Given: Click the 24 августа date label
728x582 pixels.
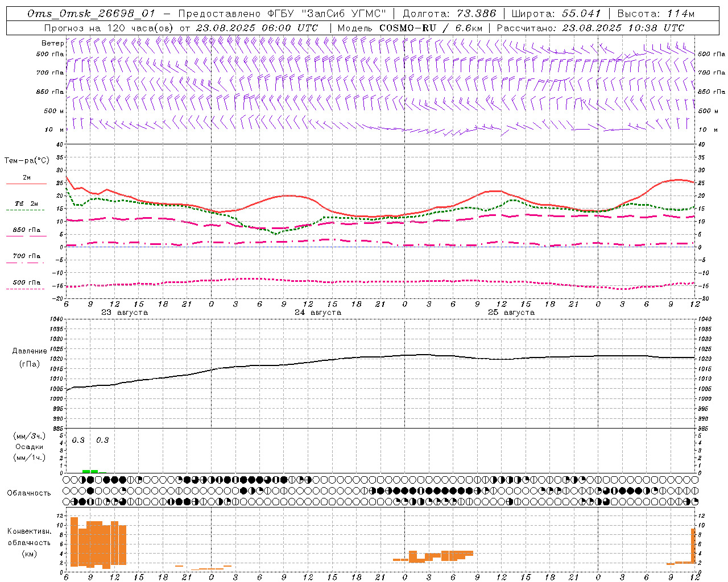Looking at the screenshot, I should (x=318, y=313).
